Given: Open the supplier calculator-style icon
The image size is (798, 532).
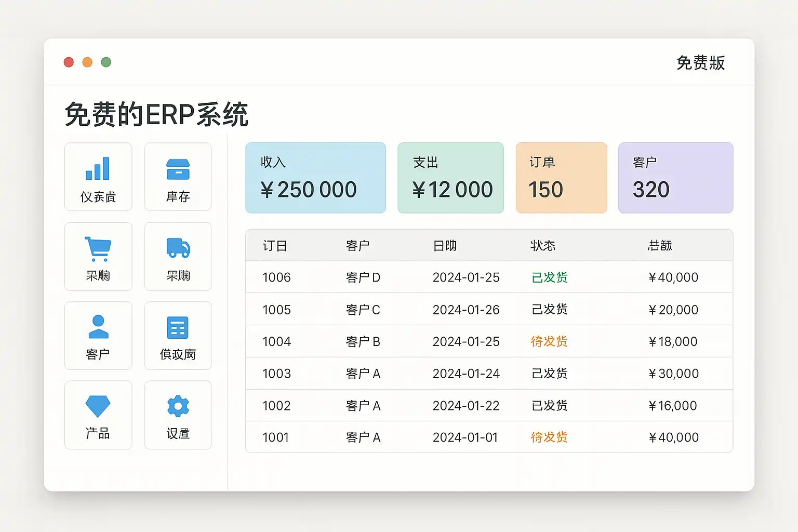Looking at the screenshot, I should pyautogui.click(x=178, y=328).
